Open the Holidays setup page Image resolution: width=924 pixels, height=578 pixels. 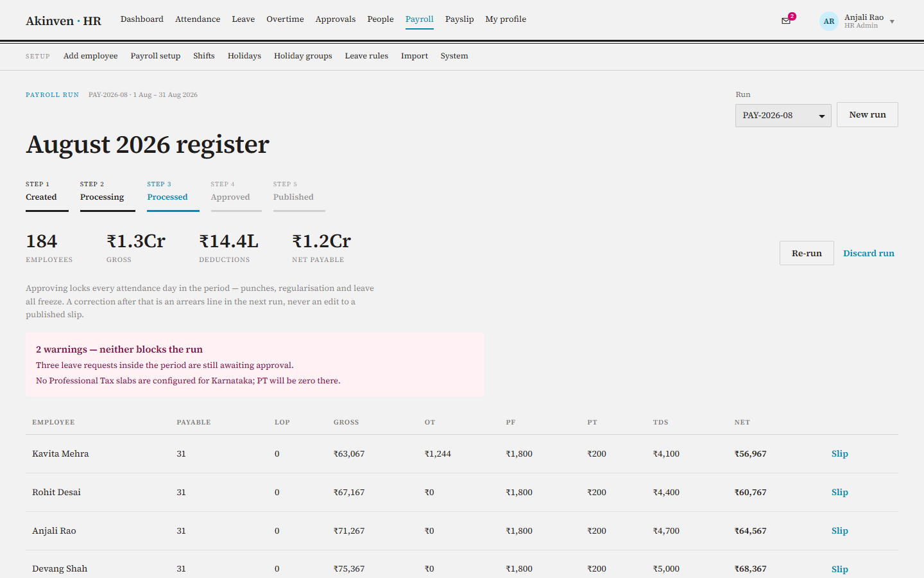(x=244, y=56)
